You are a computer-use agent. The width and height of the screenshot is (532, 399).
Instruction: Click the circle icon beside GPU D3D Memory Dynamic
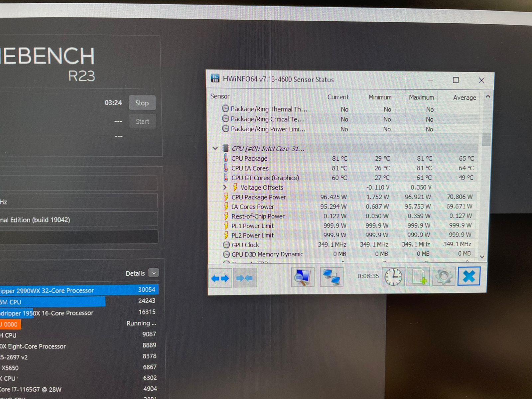click(226, 254)
